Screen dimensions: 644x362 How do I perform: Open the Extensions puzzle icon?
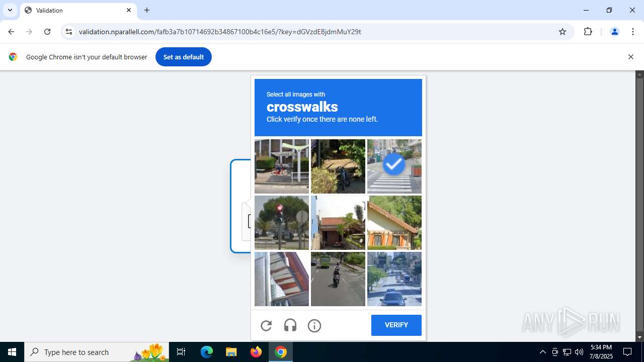tap(588, 32)
